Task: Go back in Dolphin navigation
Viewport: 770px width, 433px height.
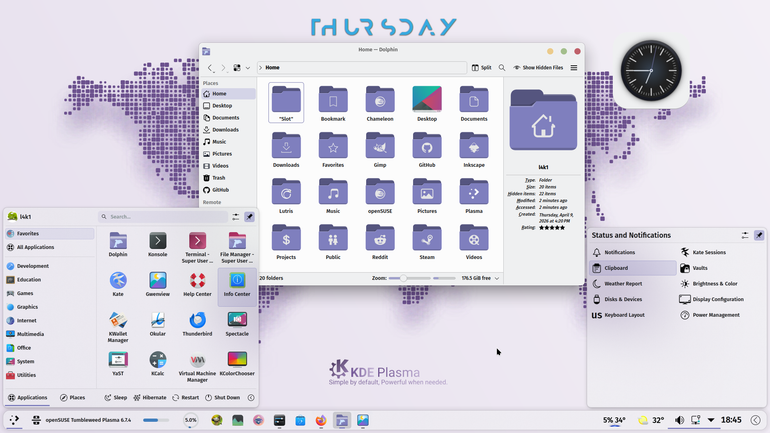Action: pyautogui.click(x=210, y=68)
